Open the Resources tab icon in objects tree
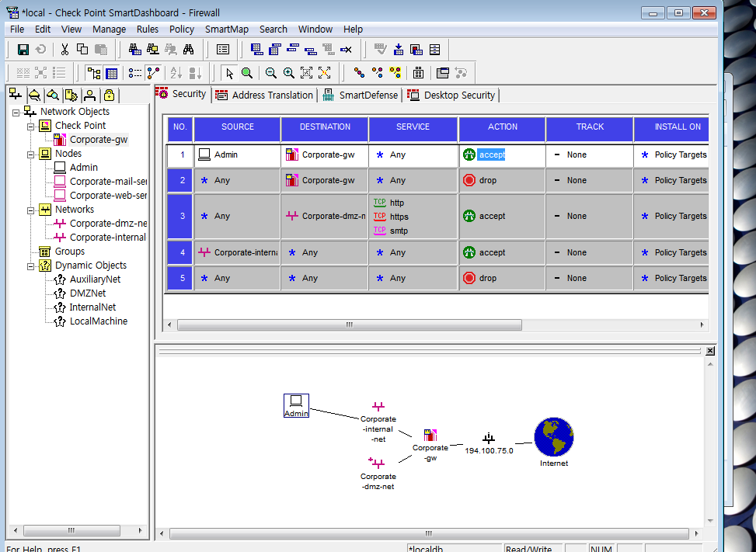 tap(53, 95)
